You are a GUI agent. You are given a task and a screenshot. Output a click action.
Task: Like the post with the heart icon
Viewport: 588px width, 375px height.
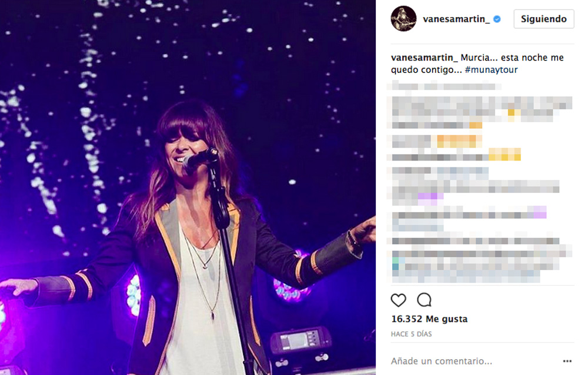click(398, 300)
